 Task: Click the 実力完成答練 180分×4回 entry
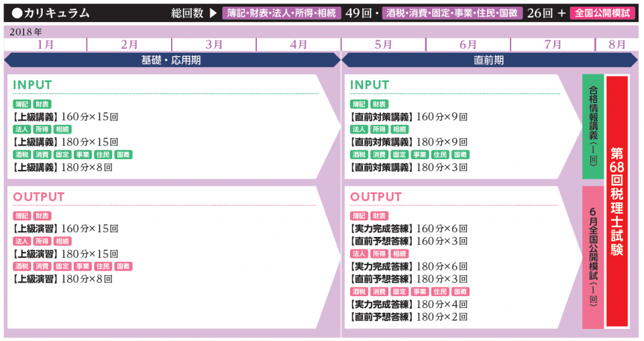409,304
